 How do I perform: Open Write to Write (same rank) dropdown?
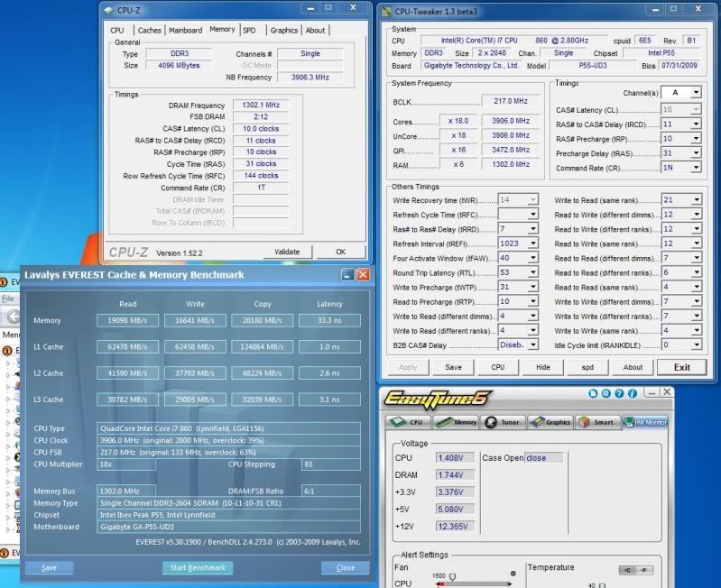(x=696, y=330)
